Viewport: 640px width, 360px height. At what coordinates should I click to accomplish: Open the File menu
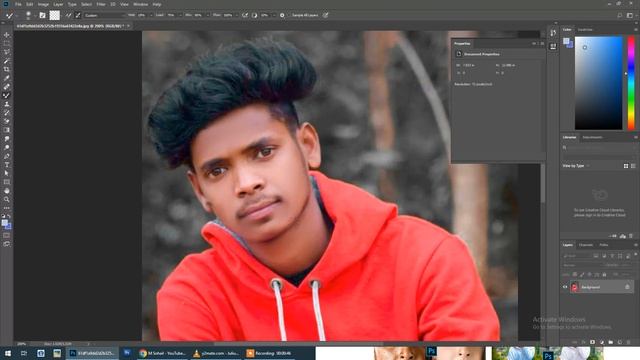(x=18, y=4)
